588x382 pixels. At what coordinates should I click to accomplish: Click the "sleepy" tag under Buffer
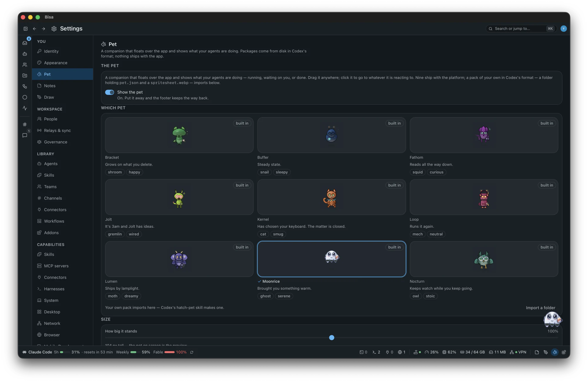click(x=282, y=172)
